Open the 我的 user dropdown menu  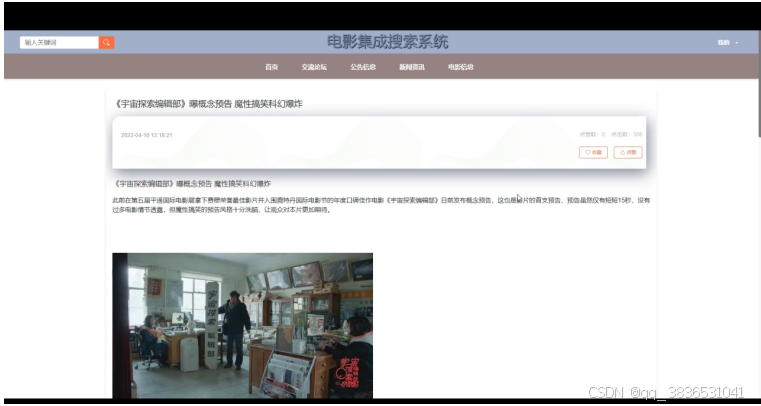(x=728, y=43)
